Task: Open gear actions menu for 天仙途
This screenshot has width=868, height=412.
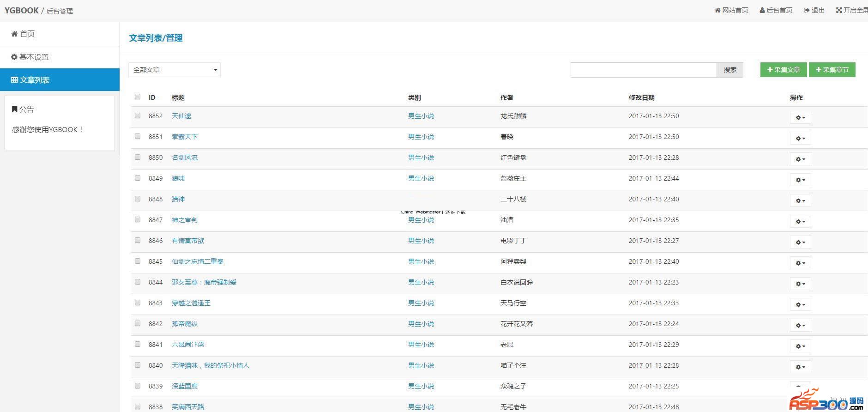Action: pyautogui.click(x=800, y=117)
